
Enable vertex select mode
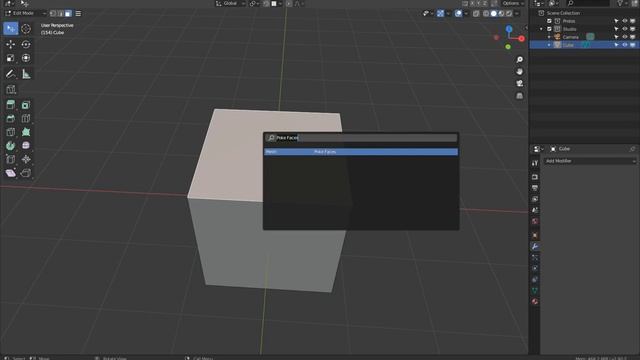coord(53,13)
